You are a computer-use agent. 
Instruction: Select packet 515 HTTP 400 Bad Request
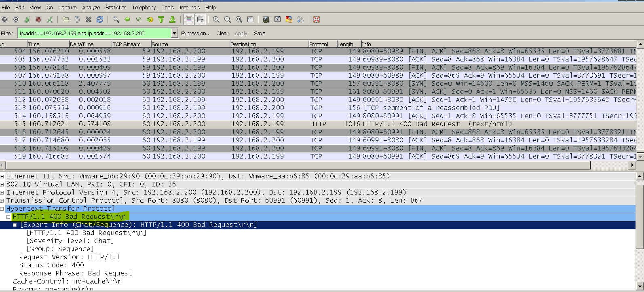[318, 124]
